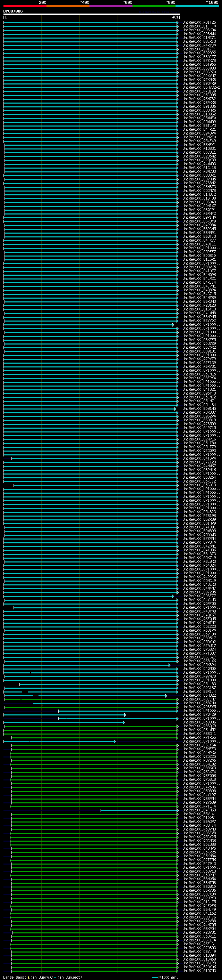Open hit UniRef100_Q017E1
222x980 pixels.
199,49
